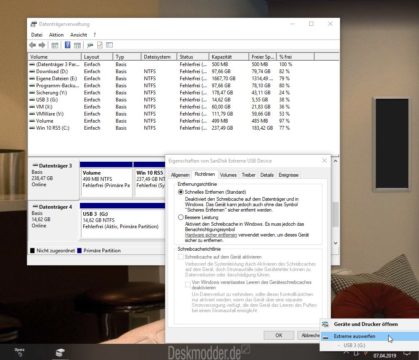Open the Aktion menu
This screenshot has height=360, width=419.
click(56, 35)
